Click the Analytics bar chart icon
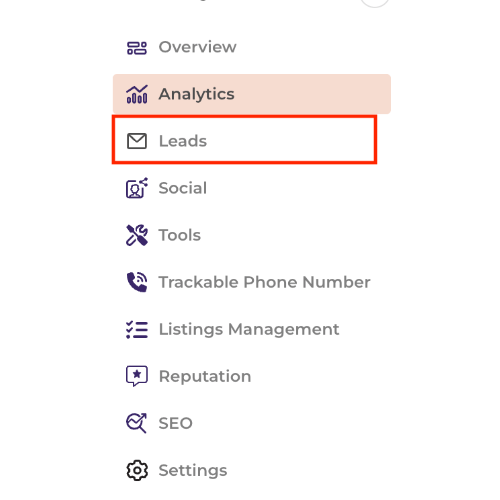Viewport: 500px width, 500px height. coord(137,94)
